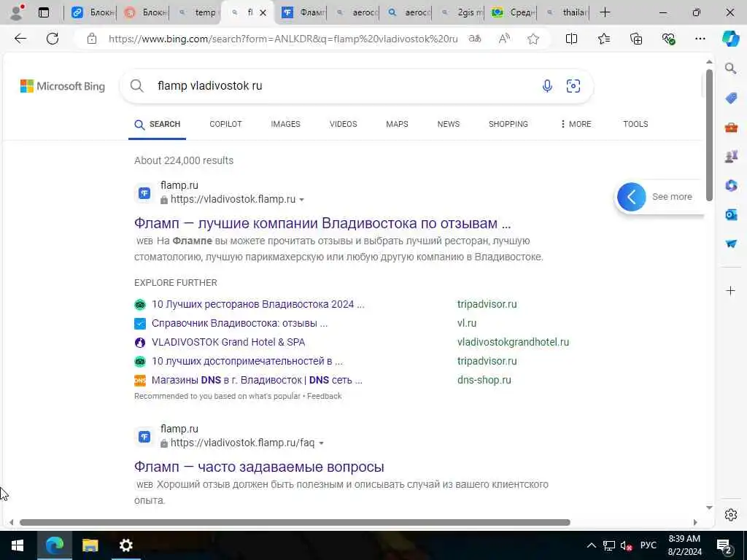Screen dimensions: 747x560
Task: Switch to the thailand browser tab
Action: [565, 12]
